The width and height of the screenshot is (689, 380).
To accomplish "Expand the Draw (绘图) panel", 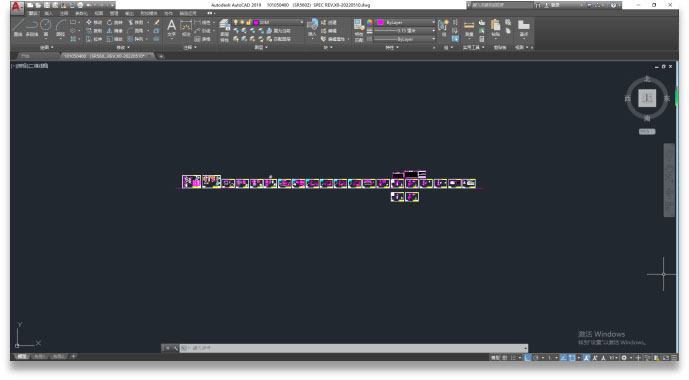I will (x=46, y=47).
